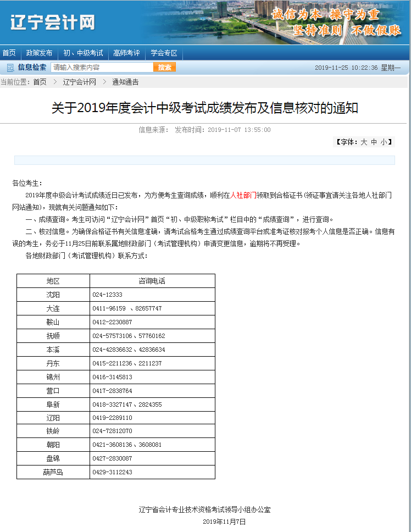Select phone number 0416-3145813
This screenshot has width=411, height=532.
click(x=112, y=377)
